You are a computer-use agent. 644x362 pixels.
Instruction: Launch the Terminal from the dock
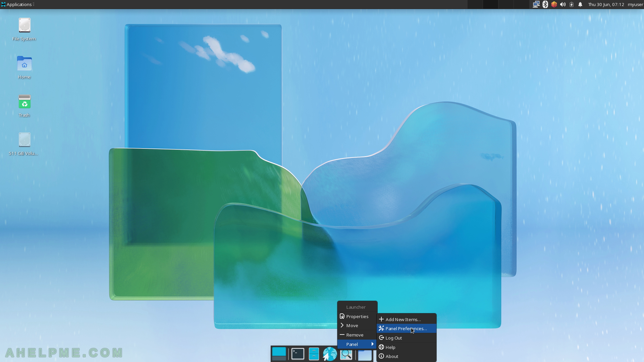298,354
